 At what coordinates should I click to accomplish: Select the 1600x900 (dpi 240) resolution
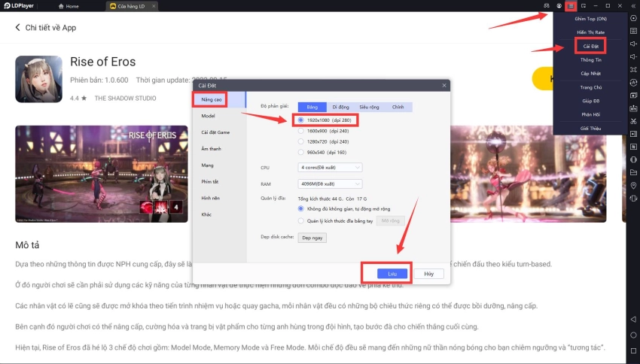(x=323, y=131)
